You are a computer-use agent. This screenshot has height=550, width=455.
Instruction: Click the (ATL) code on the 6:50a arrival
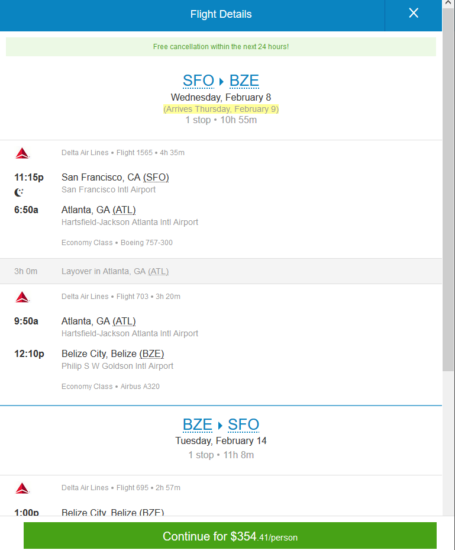click(x=124, y=210)
